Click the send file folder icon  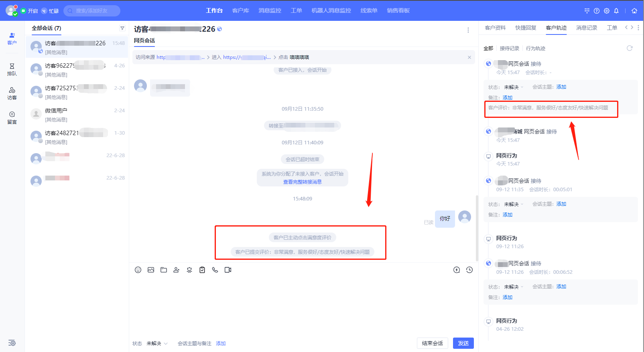point(164,270)
